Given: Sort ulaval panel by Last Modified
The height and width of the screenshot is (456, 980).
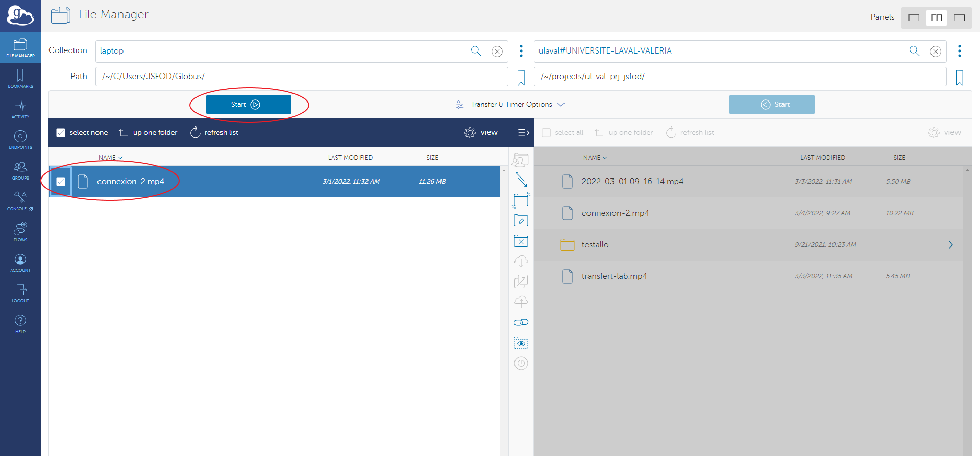Looking at the screenshot, I should click(x=823, y=158).
